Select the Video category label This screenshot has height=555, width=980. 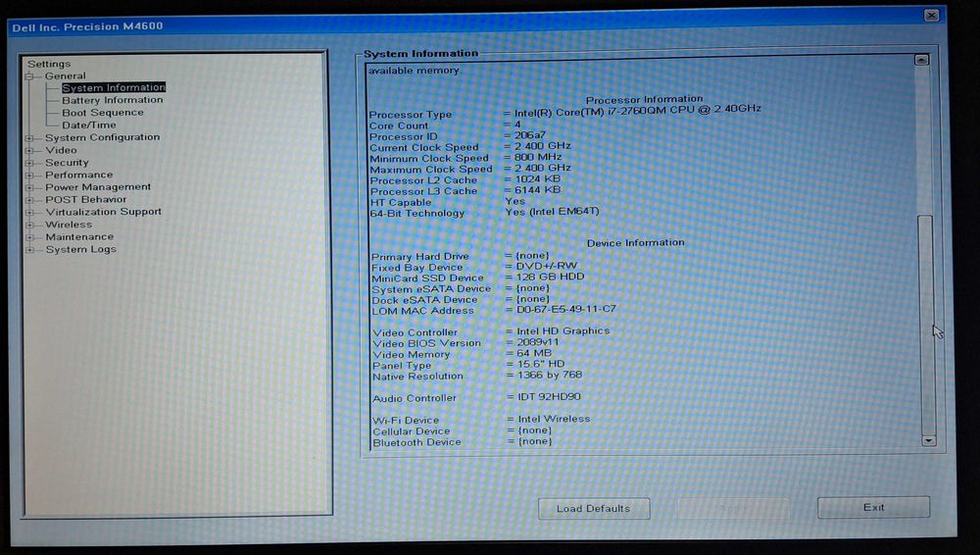(61, 150)
